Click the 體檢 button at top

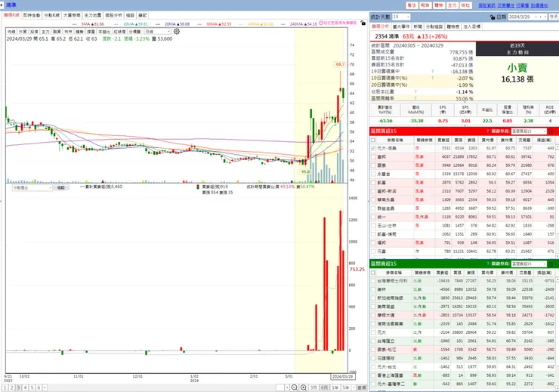pyautogui.click(x=438, y=5)
